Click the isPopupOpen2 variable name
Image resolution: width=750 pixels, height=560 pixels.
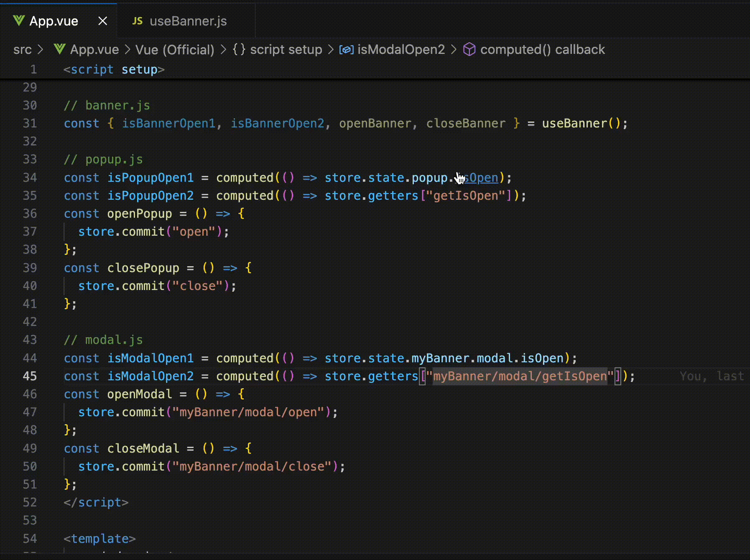tap(151, 196)
